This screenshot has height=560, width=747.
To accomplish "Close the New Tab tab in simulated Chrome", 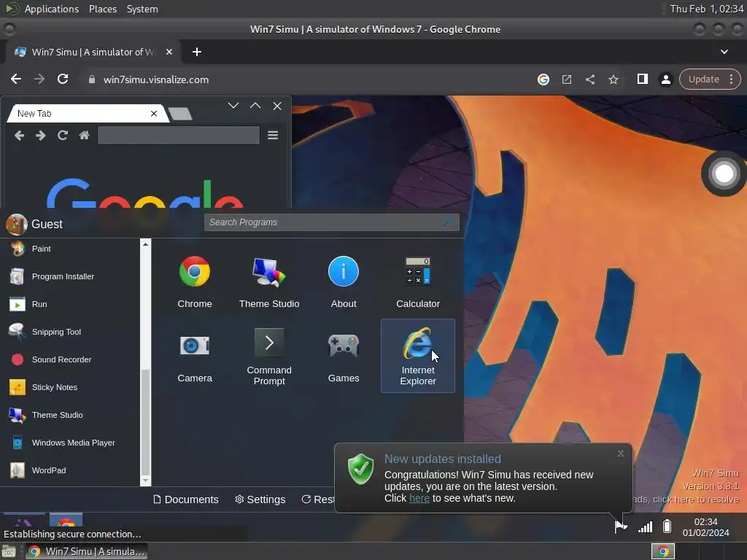I will click(x=154, y=114).
